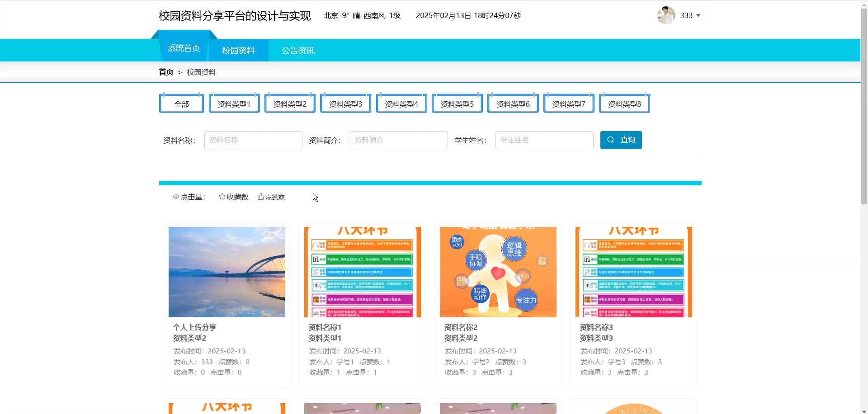Filter by 资料类型3 category button
868x414 pixels.
[x=346, y=103]
